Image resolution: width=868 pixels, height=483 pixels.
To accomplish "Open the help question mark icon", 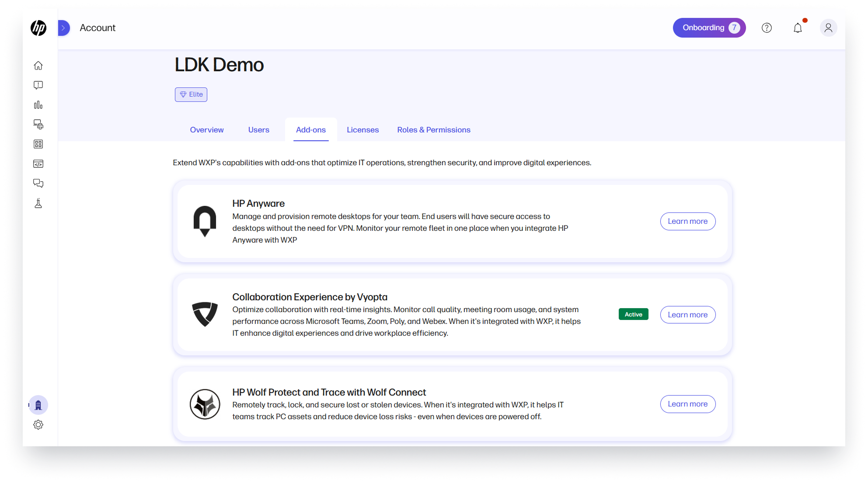I will [x=767, y=28].
